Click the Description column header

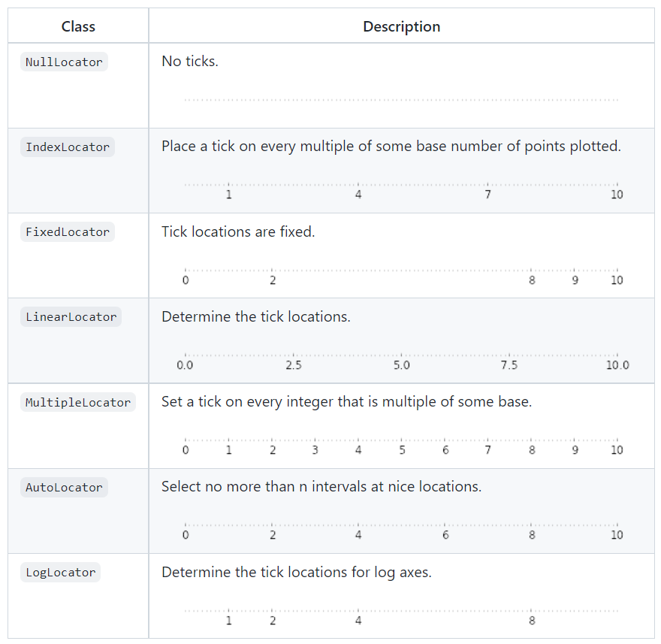pyautogui.click(x=401, y=26)
